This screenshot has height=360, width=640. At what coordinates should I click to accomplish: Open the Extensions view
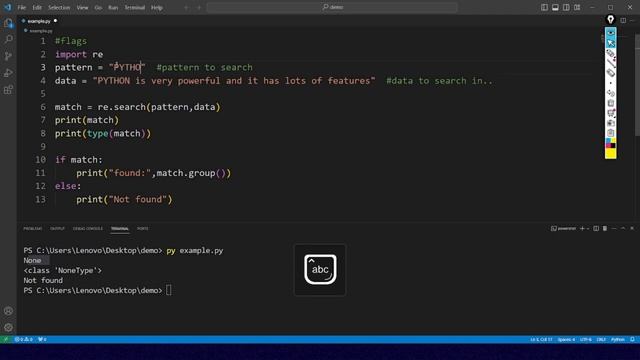click(8, 89)
